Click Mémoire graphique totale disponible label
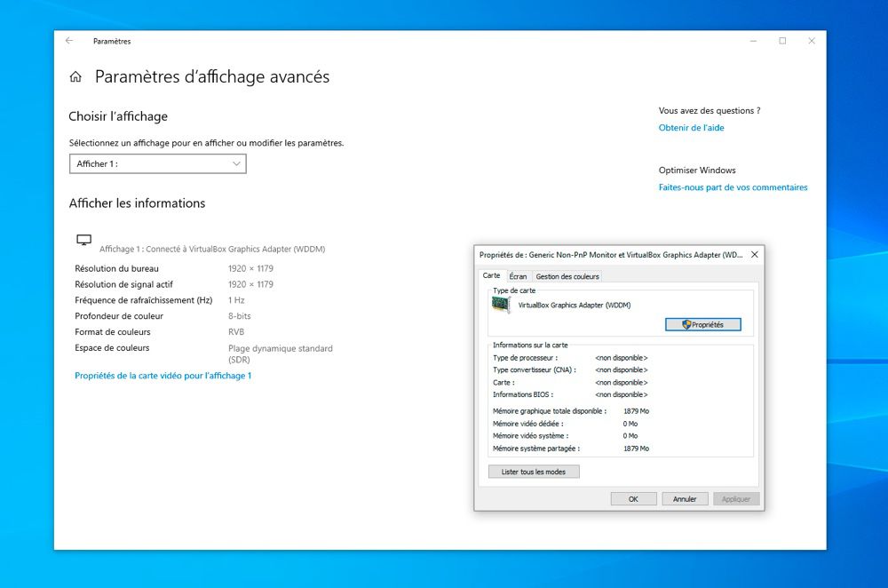This screenshot has height=588, width=888. (x=550, y=411)
